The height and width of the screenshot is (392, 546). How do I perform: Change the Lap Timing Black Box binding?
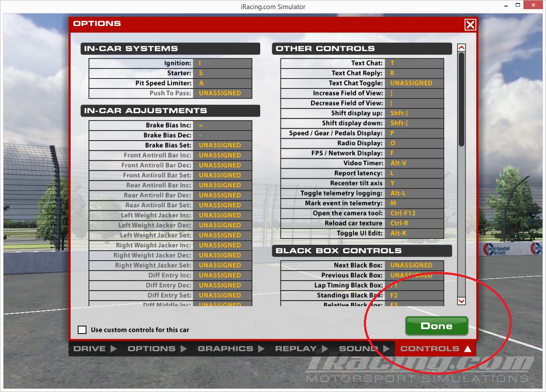414,285
